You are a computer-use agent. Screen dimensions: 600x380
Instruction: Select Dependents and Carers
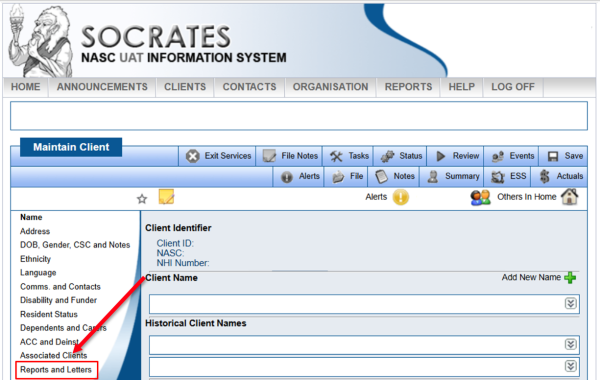pos(64,328)
